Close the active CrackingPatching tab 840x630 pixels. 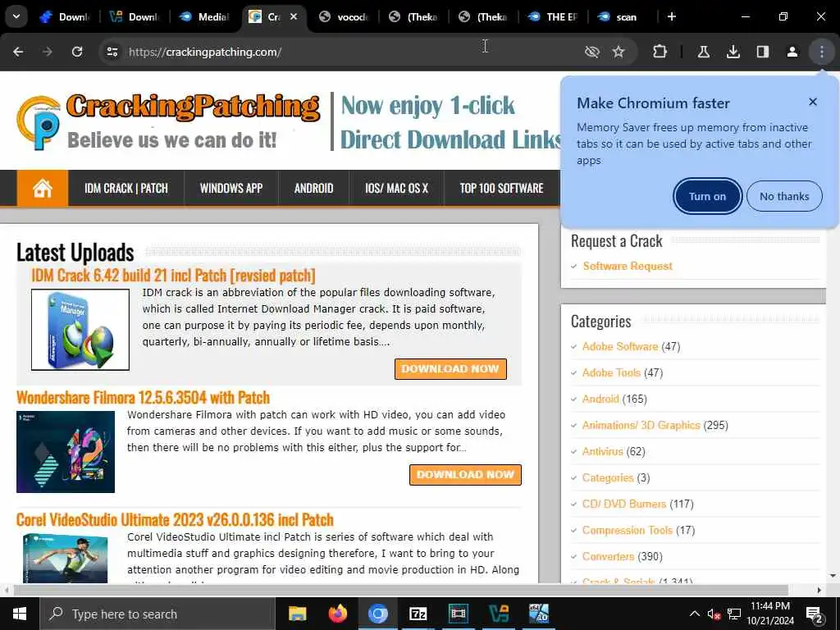coord(294,16)
